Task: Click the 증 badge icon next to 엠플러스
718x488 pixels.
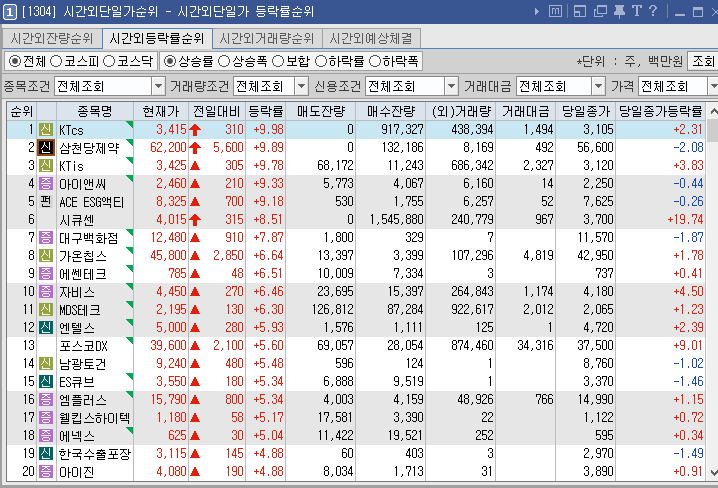Action: 45,400
